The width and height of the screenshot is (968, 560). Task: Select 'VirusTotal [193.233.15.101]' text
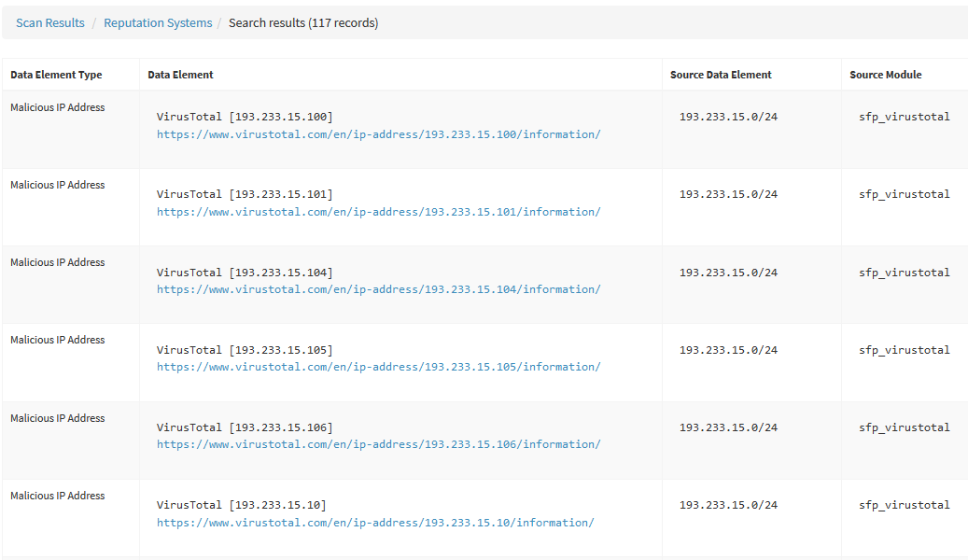click(245, 194)
